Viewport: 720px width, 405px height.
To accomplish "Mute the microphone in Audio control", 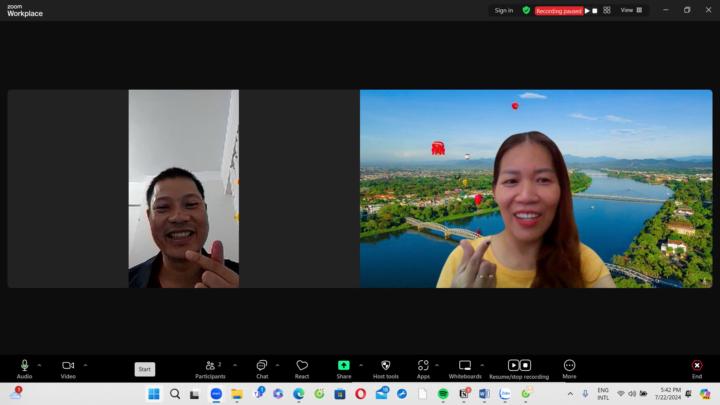I will click(24, 366).
